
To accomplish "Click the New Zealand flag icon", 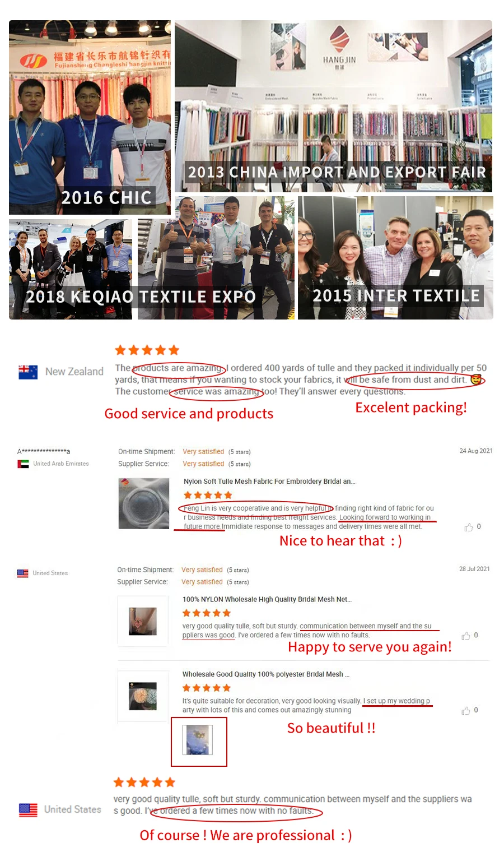I will pos(28,372).
